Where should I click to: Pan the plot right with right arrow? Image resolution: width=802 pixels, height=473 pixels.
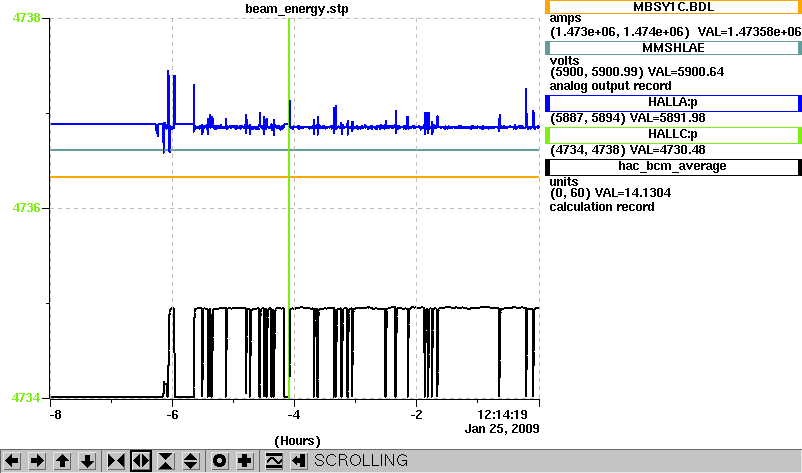tap(37, 461)
